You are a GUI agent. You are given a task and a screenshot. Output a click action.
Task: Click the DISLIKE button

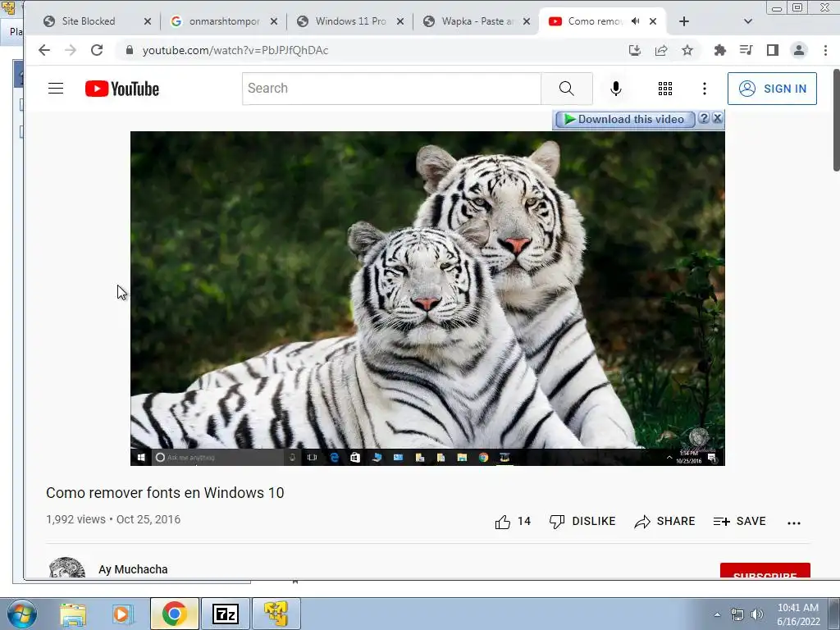pos(583,521)
